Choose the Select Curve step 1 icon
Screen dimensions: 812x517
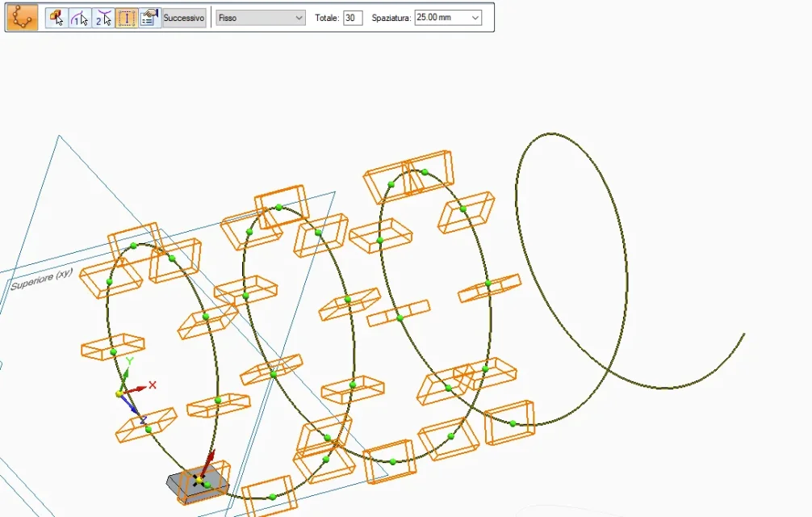click(x=79, y=17)
